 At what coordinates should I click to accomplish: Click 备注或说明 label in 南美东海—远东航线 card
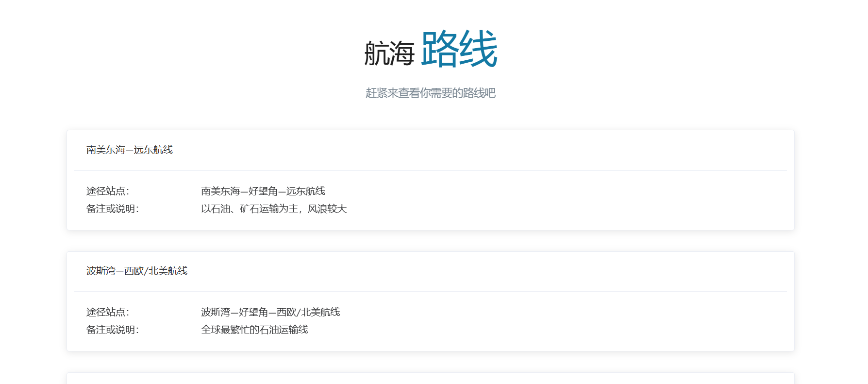pyautogui.click(x=113, y=209)
